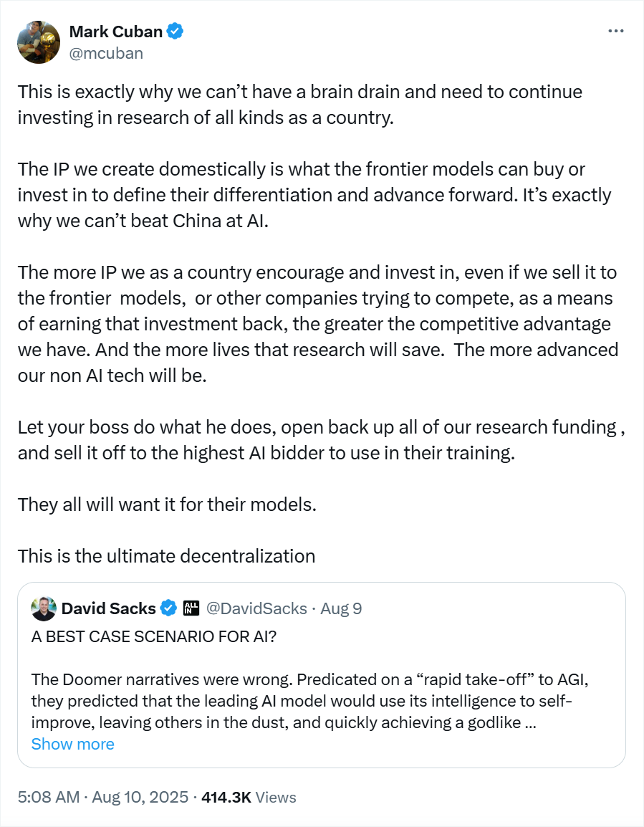Click the Views label after the count
644x827 pixels.
276,797
